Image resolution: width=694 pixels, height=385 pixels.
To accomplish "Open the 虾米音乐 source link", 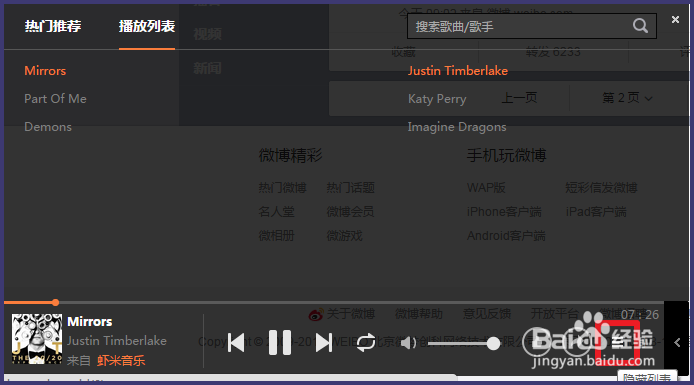I will click(x=121, y=361).
